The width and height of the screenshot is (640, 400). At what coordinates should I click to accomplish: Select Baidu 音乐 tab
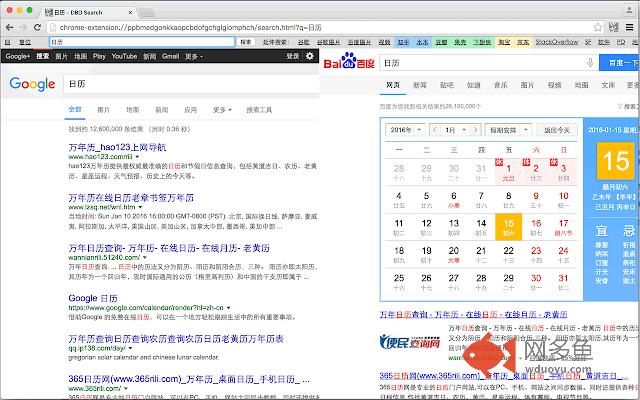pos(500,85)
